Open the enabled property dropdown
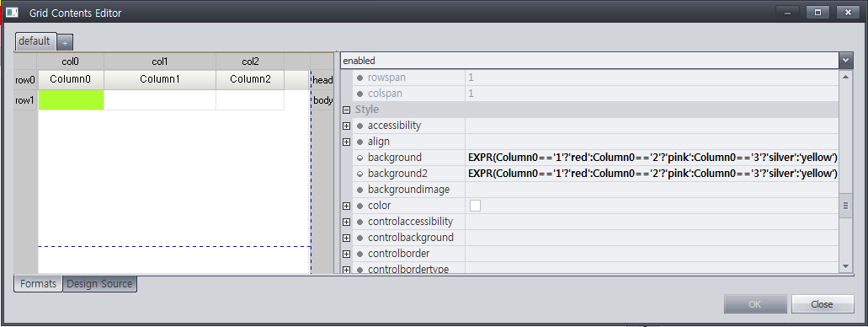Image resolution: width=868 pixels, height=327 pixels. coord(845,61)
